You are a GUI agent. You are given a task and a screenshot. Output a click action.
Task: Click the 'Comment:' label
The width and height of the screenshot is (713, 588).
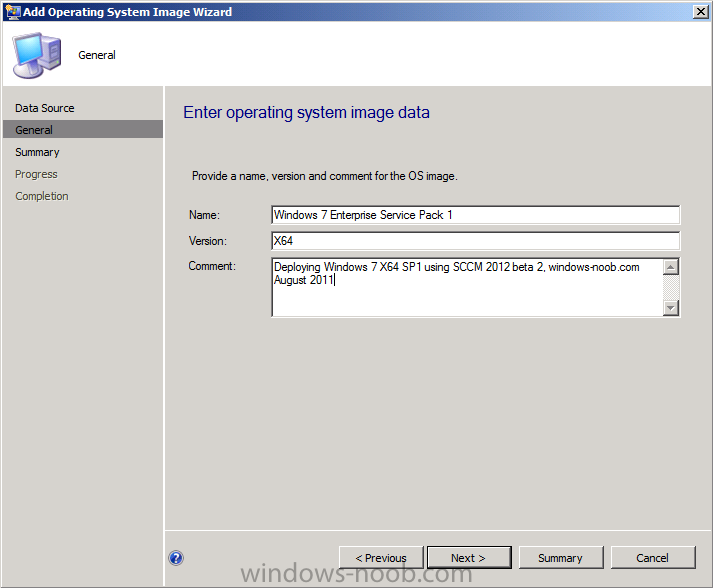pyautogui.click(x=212, y=266)
